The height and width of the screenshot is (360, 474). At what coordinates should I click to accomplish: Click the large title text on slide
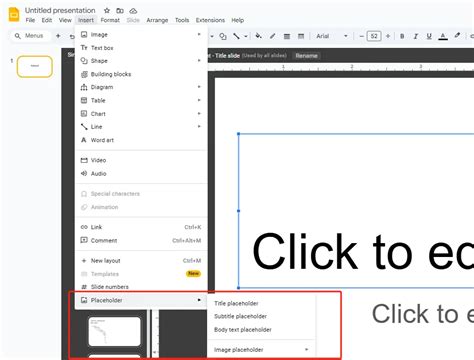click(363, 251)
